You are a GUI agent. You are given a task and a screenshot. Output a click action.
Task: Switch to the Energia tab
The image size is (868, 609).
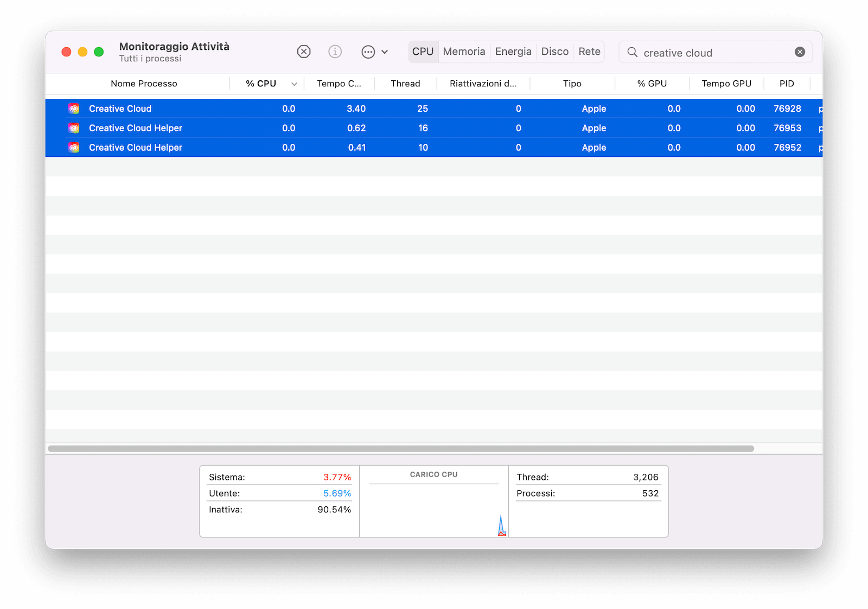coord(513,52)
